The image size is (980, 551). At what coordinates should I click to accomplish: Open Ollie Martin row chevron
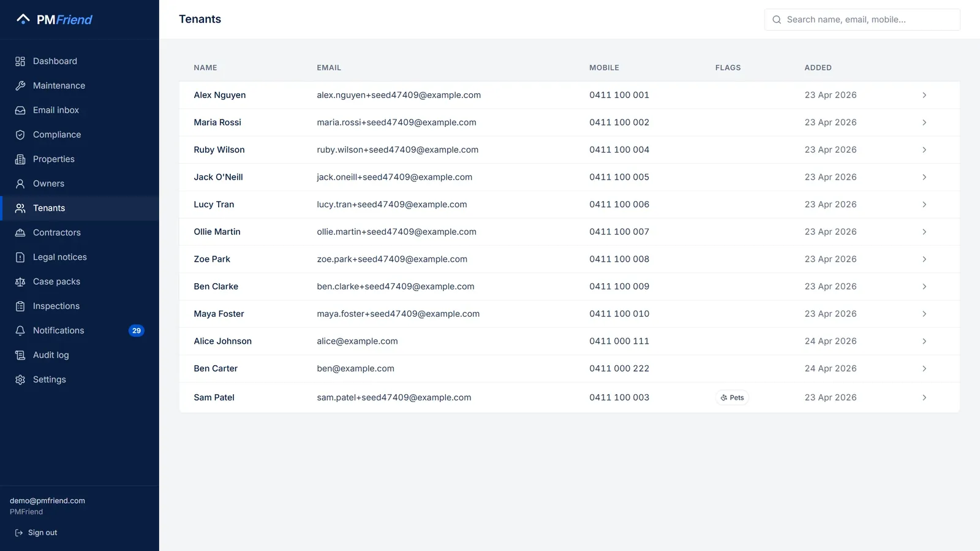[x=924, y=232]
